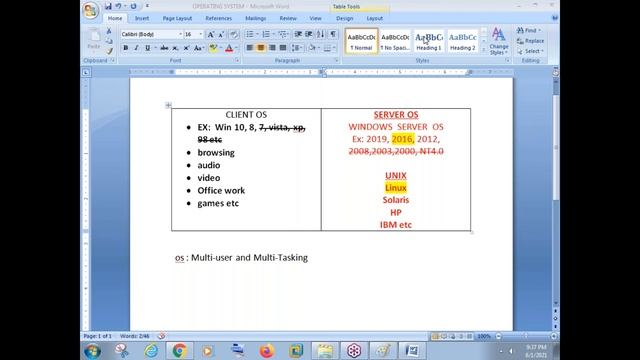Apply the No Spacing style
The image size is (640, 360).
[x=395, y=41]
